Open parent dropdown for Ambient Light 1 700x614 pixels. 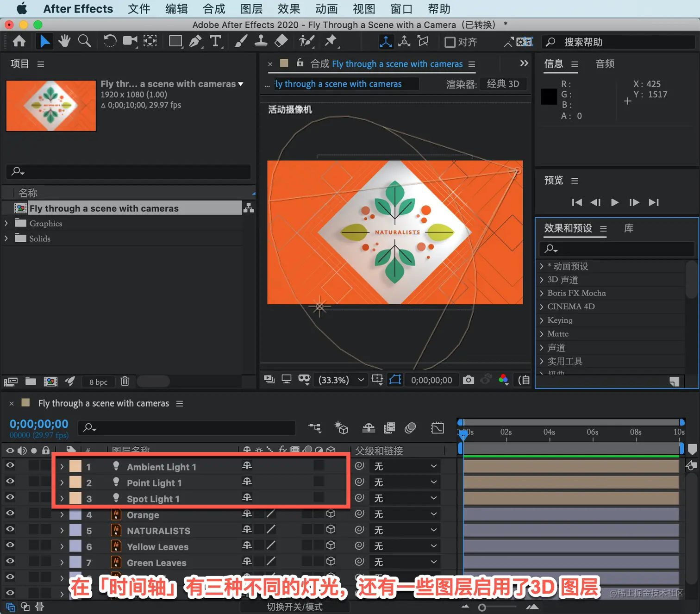(x=405, y=466)
